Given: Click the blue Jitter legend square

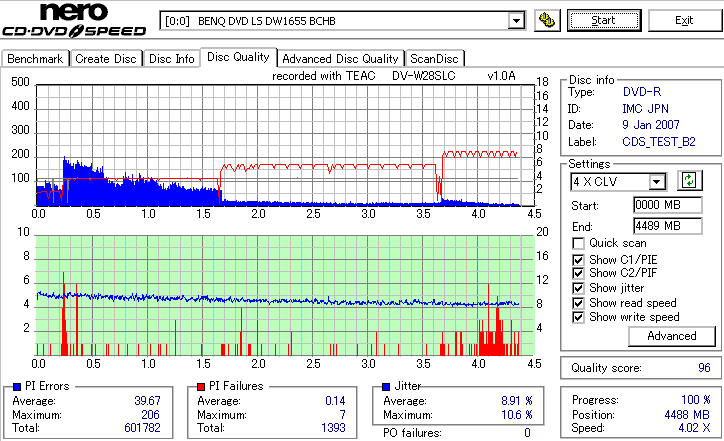Looking at the screenshot, I should [x=386, y=387].
